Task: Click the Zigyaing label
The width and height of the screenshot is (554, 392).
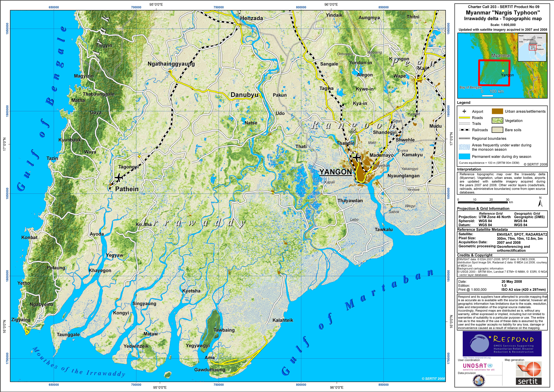Action: (21, 320)
